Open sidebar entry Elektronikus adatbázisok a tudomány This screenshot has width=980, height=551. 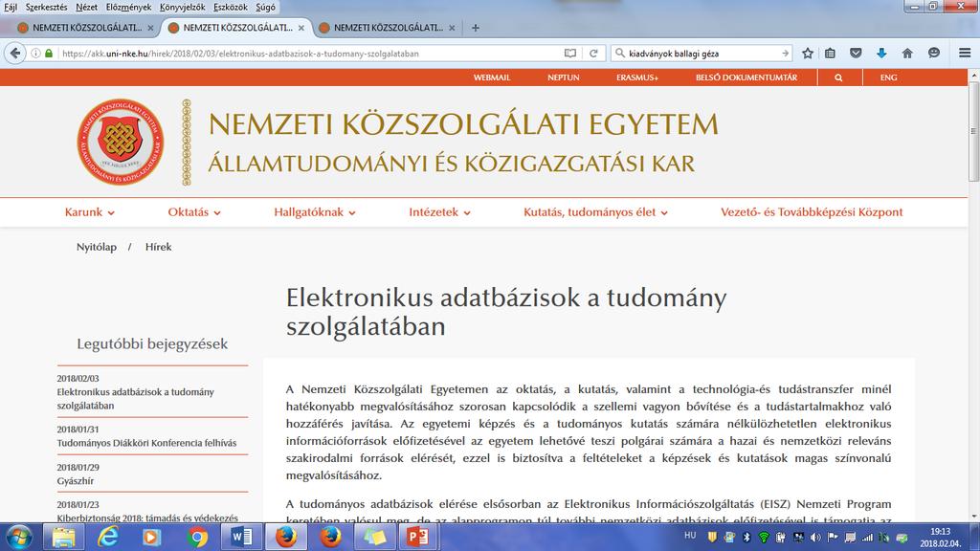point(136,399)
